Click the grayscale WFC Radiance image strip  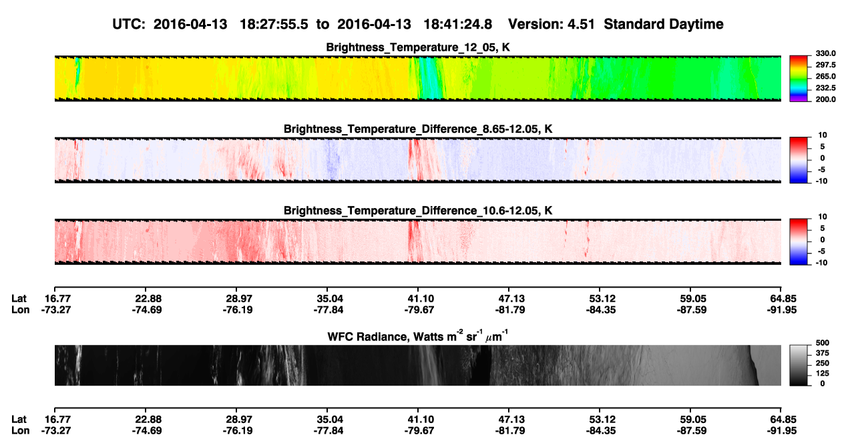tap(418, 366)
